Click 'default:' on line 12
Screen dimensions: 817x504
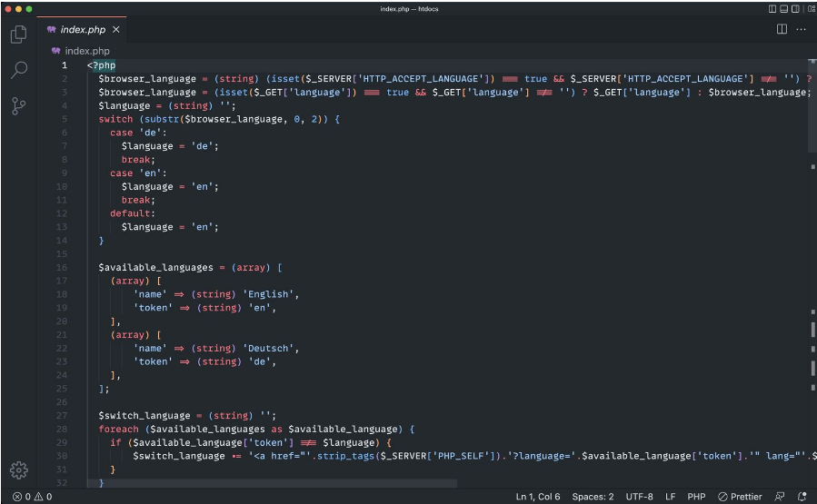(x=133, y=213)
